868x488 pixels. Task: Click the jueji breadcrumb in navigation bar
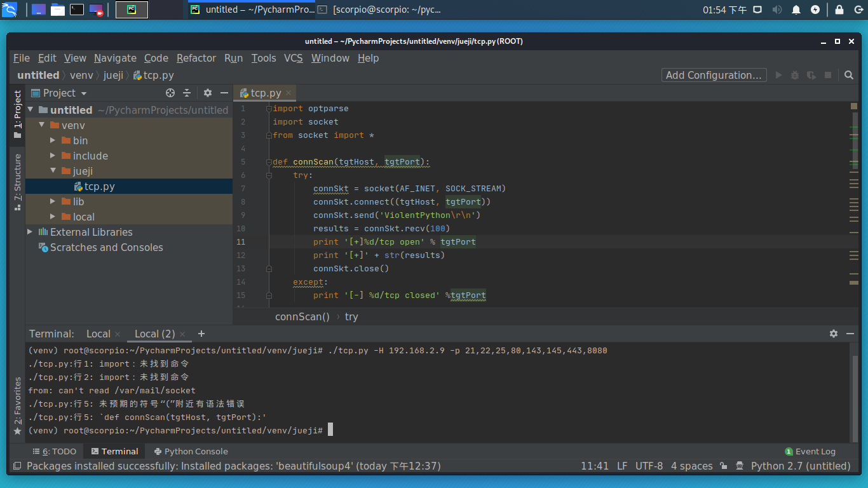tap(113, 75)
